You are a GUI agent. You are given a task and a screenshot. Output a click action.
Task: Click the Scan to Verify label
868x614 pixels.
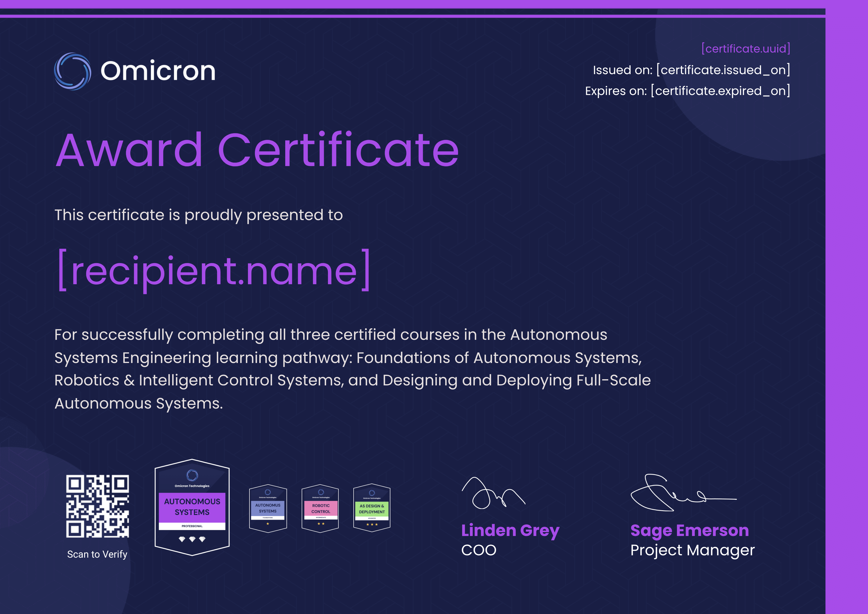(97, 554)
